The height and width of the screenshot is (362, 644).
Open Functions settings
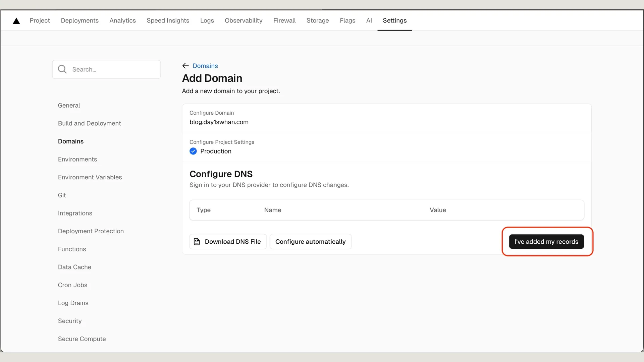pos(72,249)
